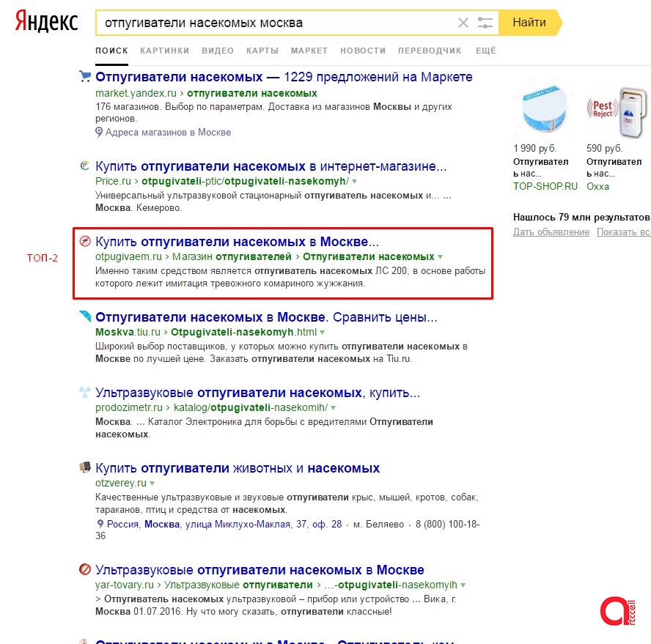Image resolution: width=651 pixels, height=644 pixels.
Task: Open advanced search settings sliders icon
Action: coord(485,23)
